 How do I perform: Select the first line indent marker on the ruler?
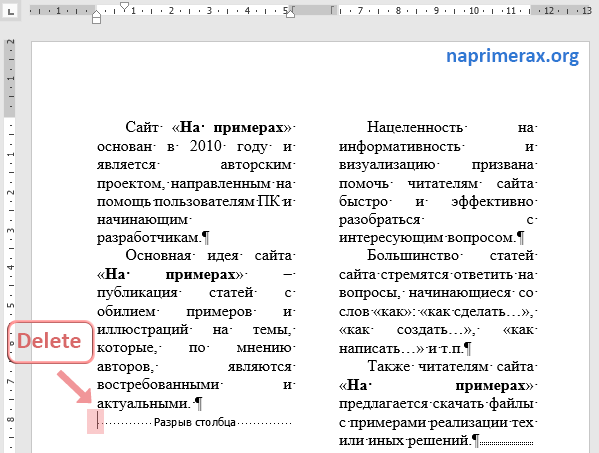pos(125,7)
